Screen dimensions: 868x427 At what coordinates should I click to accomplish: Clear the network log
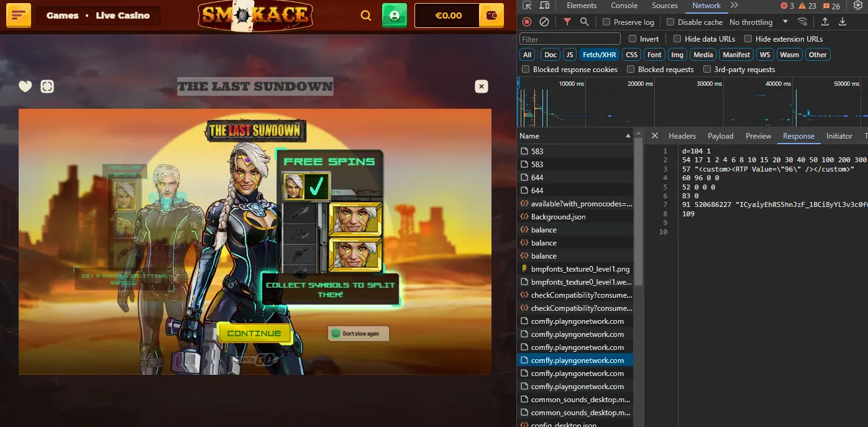click(x=544, y=22)
